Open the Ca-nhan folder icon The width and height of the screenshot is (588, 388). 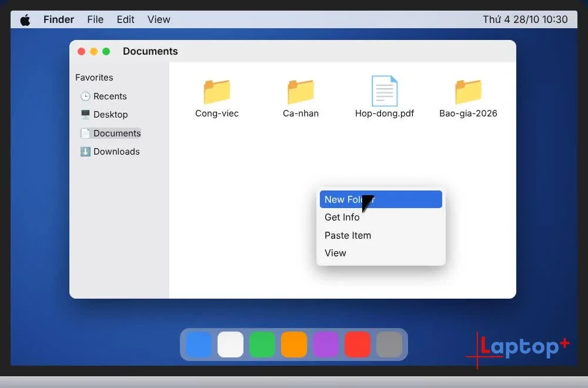300,92
